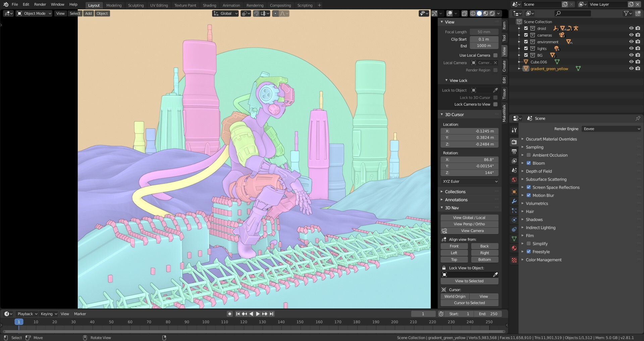This screenshot has width=644, height=341.
Task: Open the World properties tab icon
Action: click(x=514, y=180)
